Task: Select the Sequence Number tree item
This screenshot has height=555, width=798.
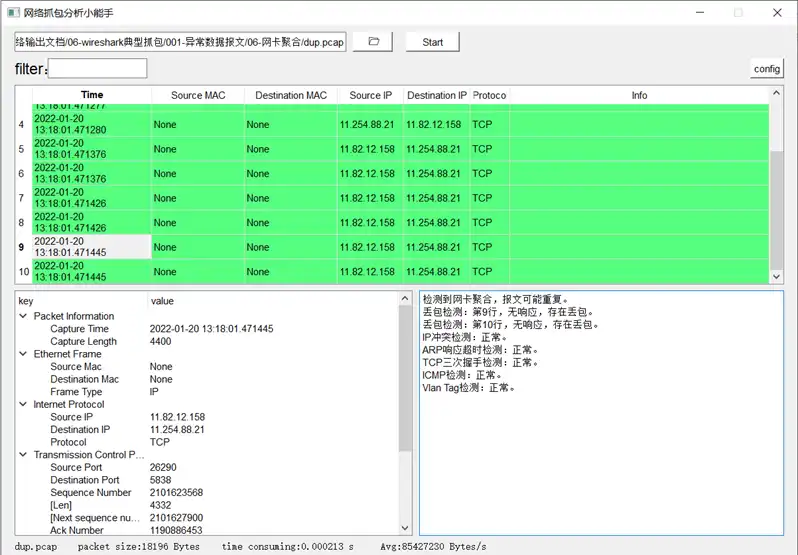Action: coord(91,492)
